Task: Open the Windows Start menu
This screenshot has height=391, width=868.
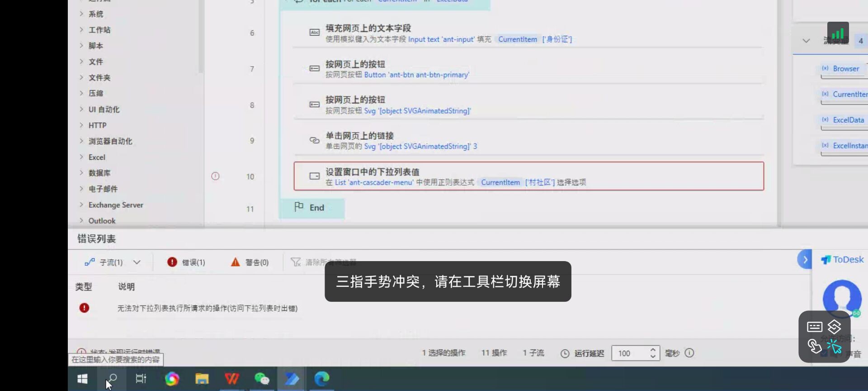Action: (82, 379)
